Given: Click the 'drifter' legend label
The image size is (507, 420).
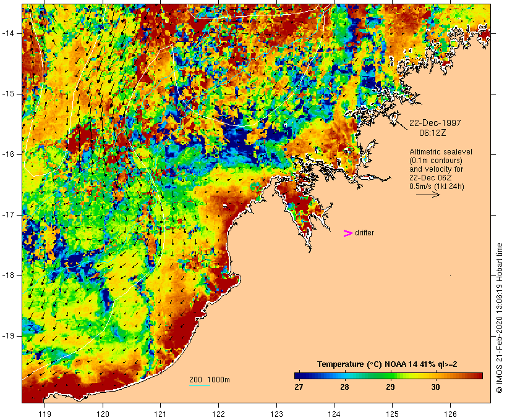Looking at the screenshot, I should (364, 233).
